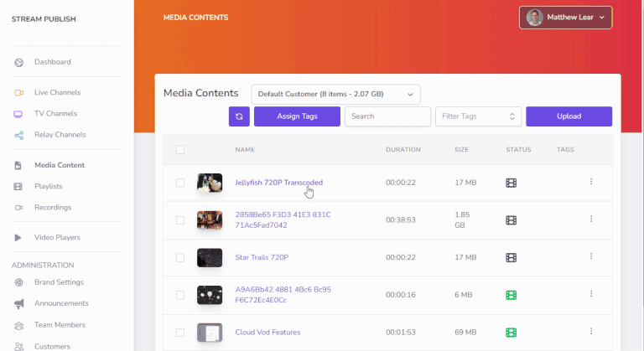Click the refresh media list button
Viewport: 644px width, 351px height.
click(239, 116)
